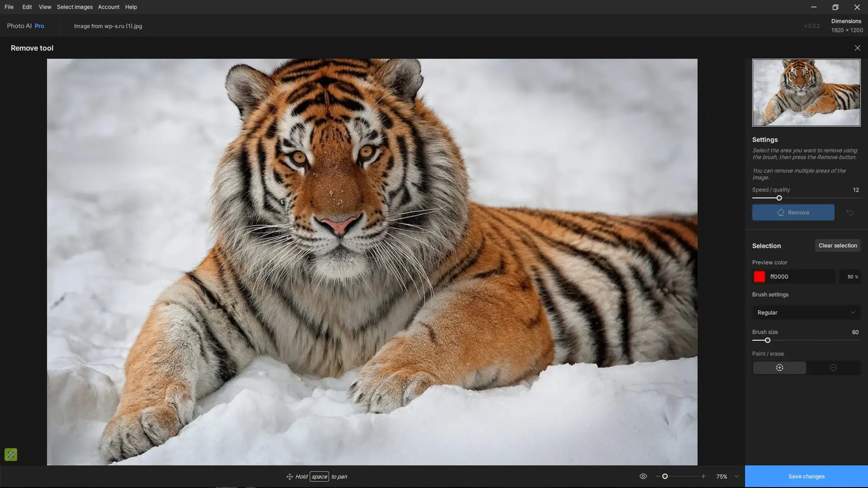
Task: Close the Remove tool panel
Action: coord(857,48)
